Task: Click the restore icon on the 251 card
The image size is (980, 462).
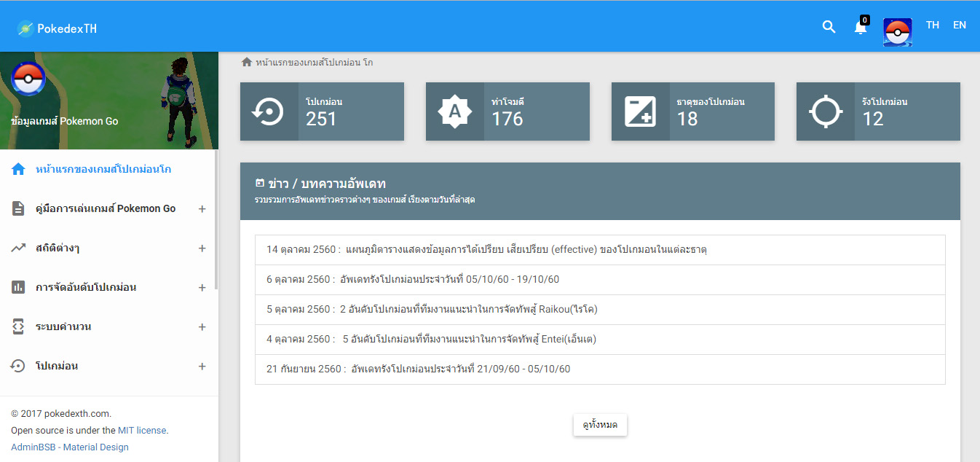Action: pyautogui.click(x=269, y=111)
